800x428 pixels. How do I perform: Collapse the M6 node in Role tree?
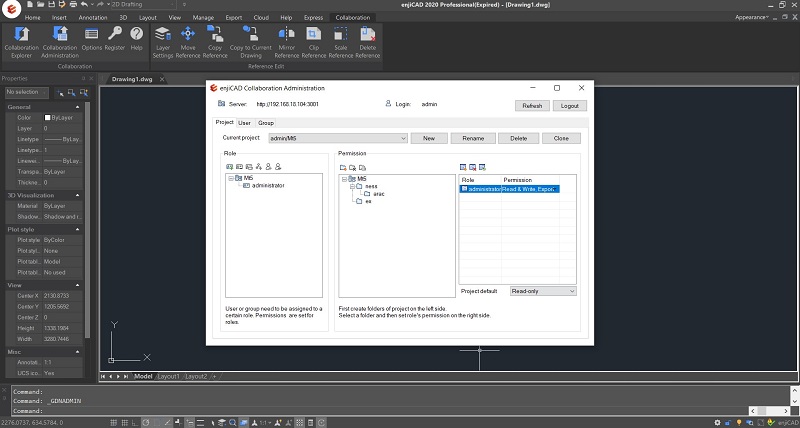tap(231, 179)
